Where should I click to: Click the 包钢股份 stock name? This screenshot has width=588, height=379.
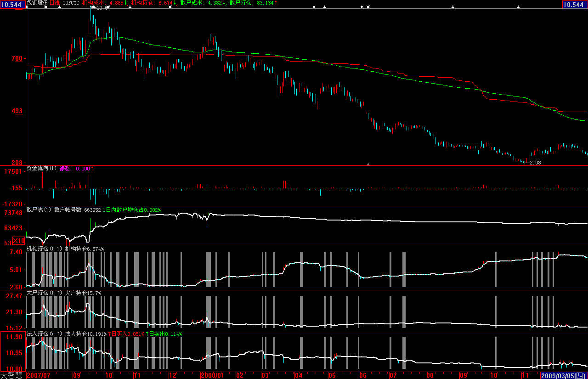pos(37,3)
